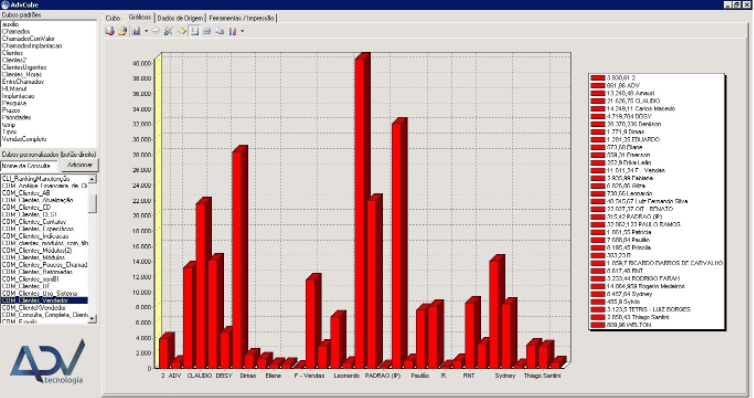The width and height of the screenshot is (754, 398).
Task: Open the Ferramentas / Impressão tab
Action: tap(241, 18)
